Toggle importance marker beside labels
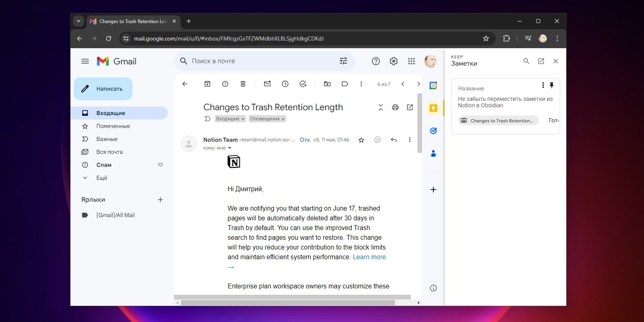 point(207,119)
